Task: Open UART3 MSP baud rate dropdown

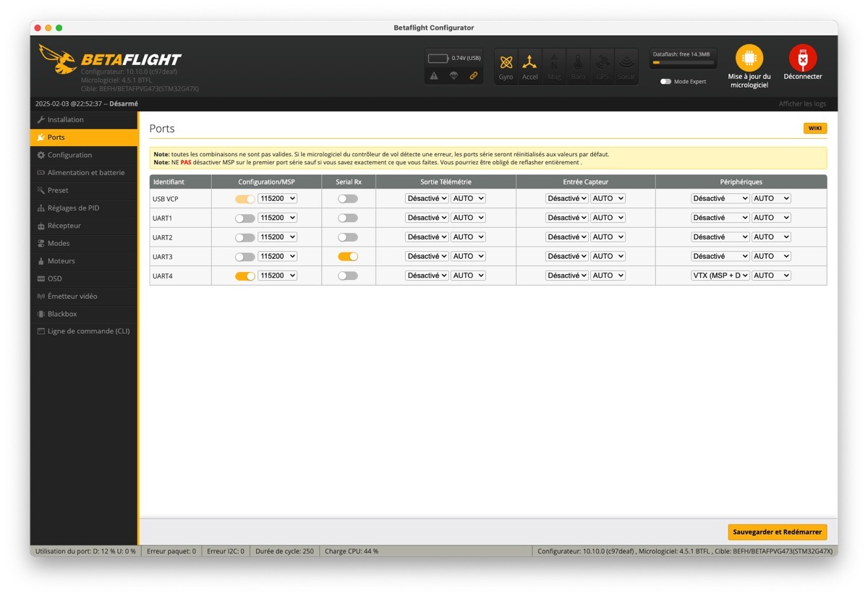Action: (278, 256)
